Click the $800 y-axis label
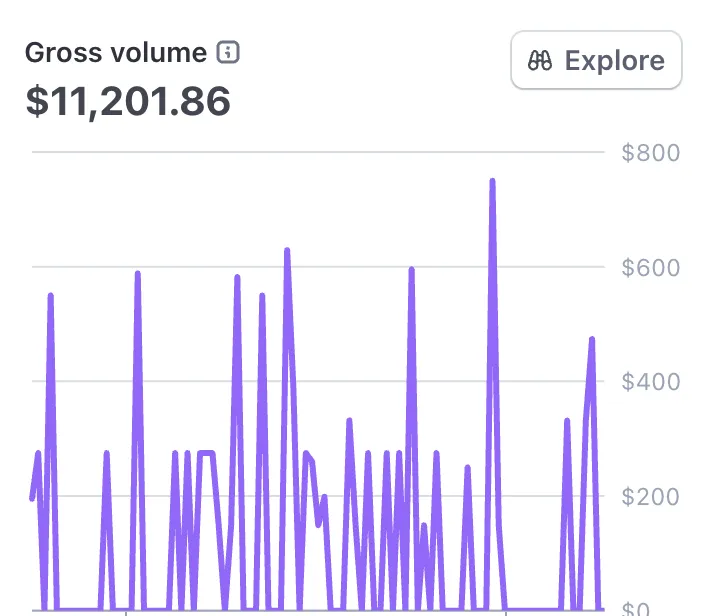The image size is (712, 616). [650, 153]
